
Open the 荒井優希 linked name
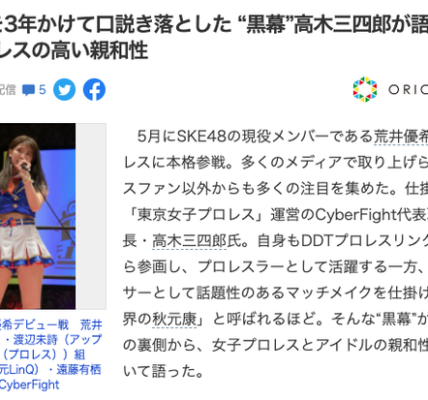click(x=401, y=137)
